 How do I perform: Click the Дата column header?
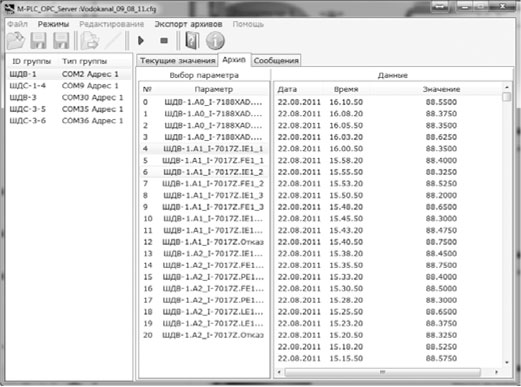(x=287, y=89)
